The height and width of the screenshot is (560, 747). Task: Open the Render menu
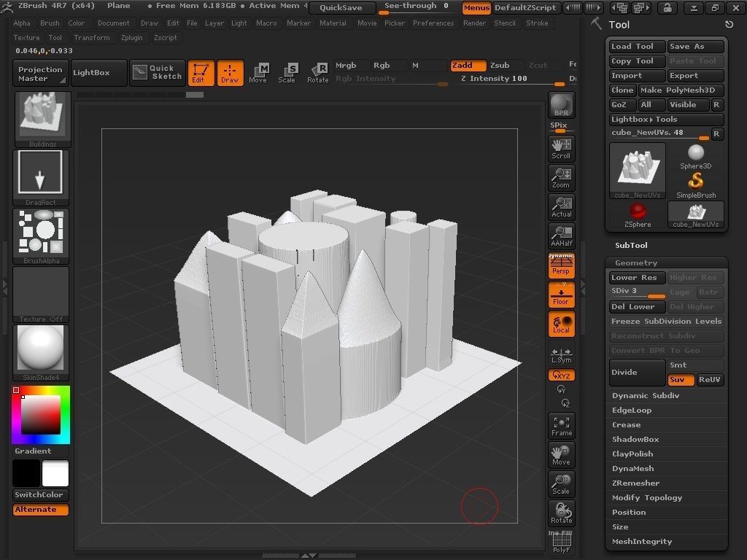tap(474, 23)
